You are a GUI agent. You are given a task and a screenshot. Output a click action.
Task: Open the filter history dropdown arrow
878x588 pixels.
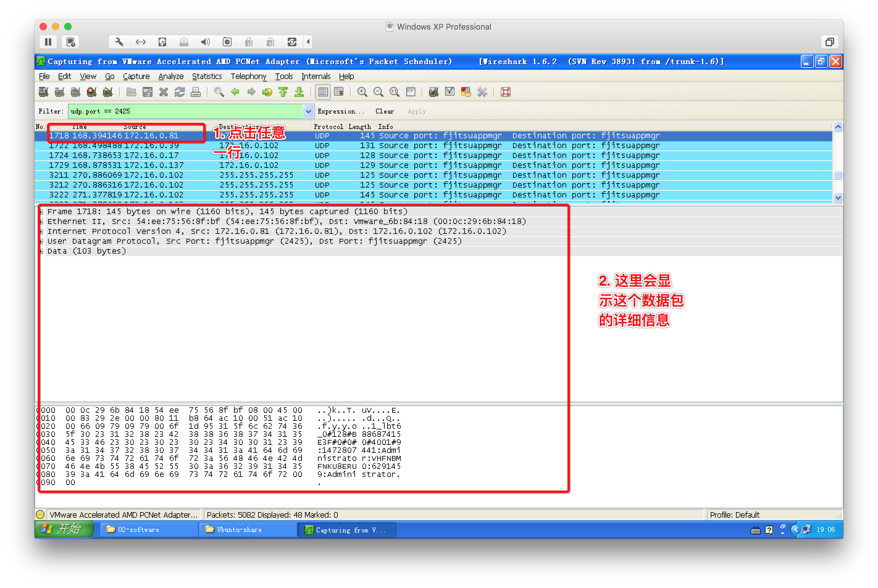[308, 111]
